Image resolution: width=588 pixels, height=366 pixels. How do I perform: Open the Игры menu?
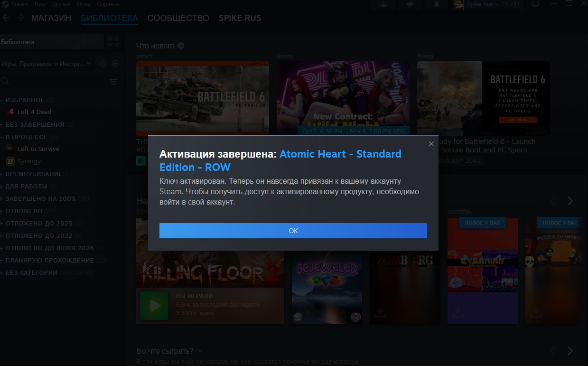pos(84,4)
